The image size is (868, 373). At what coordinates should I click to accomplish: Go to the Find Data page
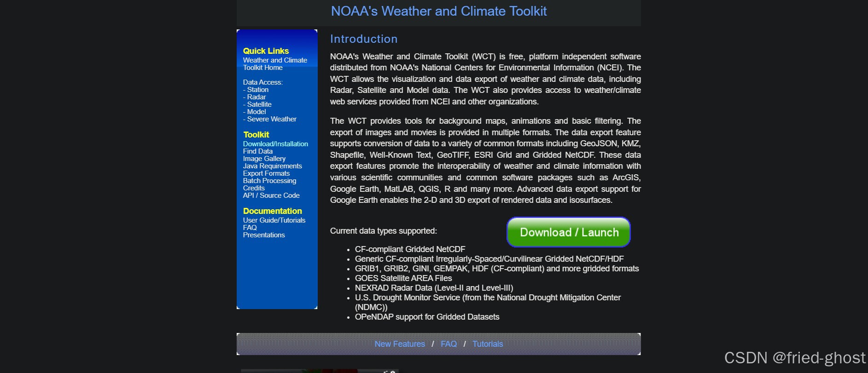258,151
